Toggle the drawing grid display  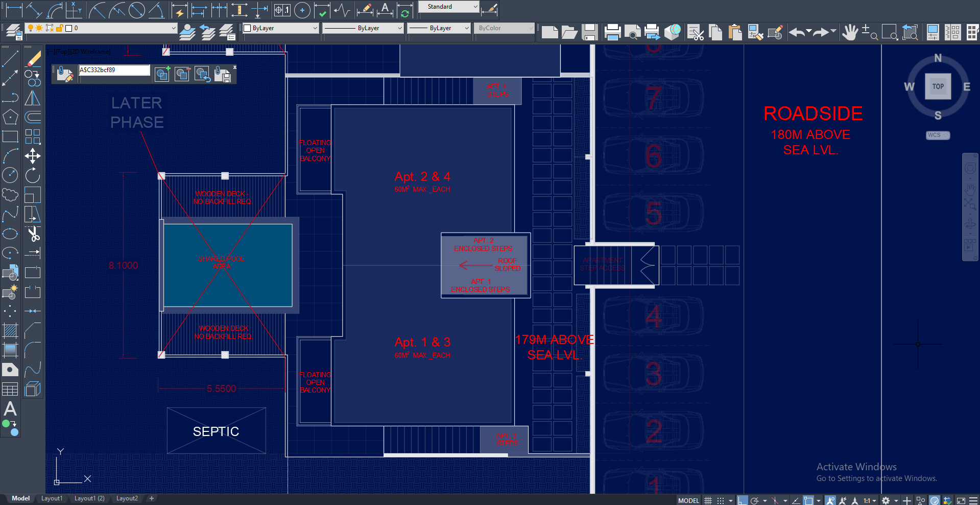[x=708, y=500]
